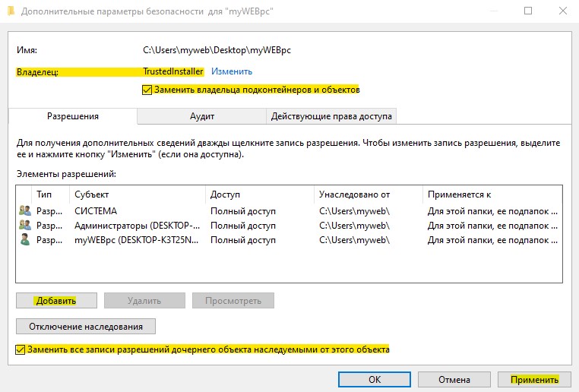Click the TrustedInstaller owner name
Screen dimensions: 579x392
(172, 71)
